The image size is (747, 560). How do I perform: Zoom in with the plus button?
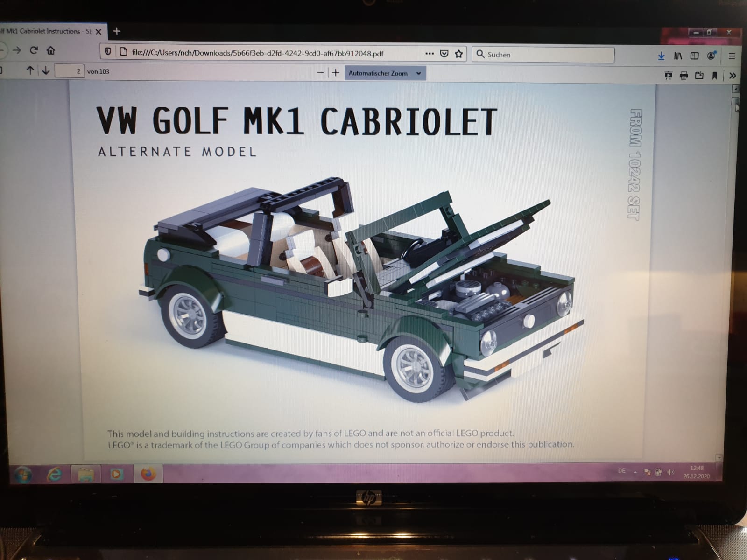pyautogui.click(x=336, y=72)
